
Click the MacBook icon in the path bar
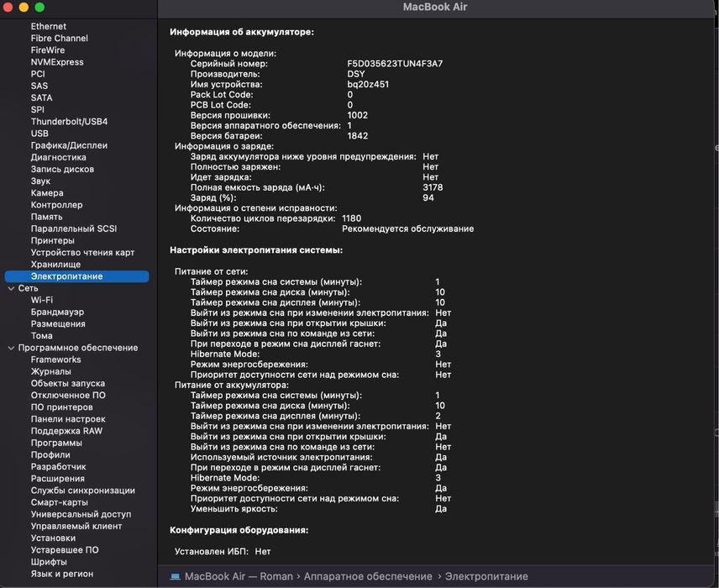175,576
